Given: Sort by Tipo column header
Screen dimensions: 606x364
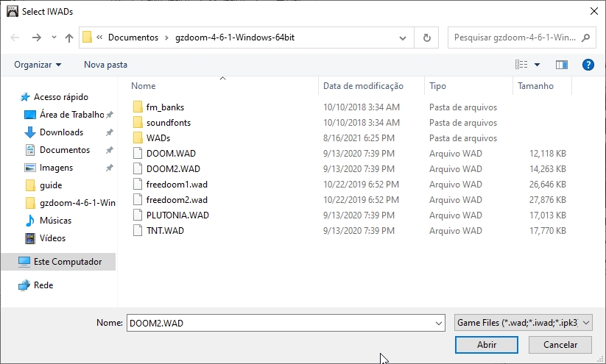Looking at the screenshot, I should click(437, 86).
